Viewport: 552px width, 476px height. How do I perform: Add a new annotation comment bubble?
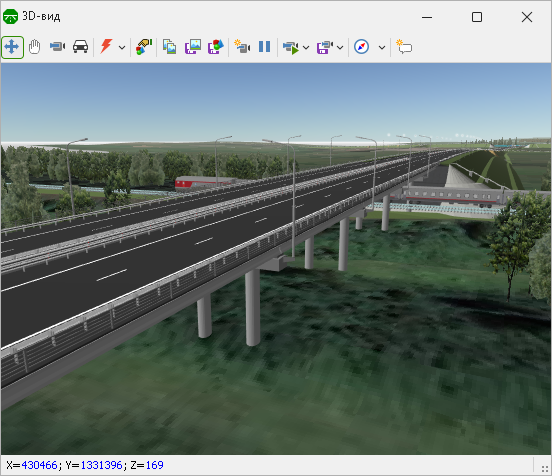404,46
